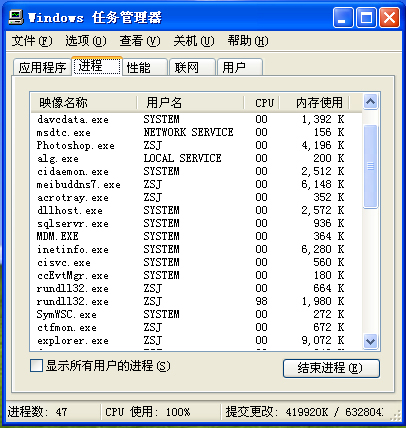Viewport: 406px width, 428px height.
Task: Switch to the 联网 tab
Action: [192, 67]
